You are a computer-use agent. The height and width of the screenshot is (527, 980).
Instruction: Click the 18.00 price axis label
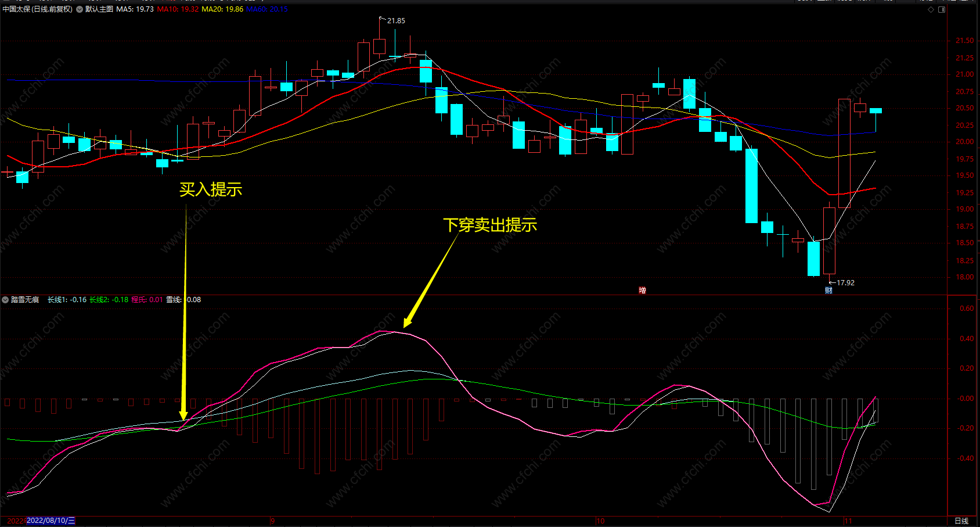click(965, 277)
